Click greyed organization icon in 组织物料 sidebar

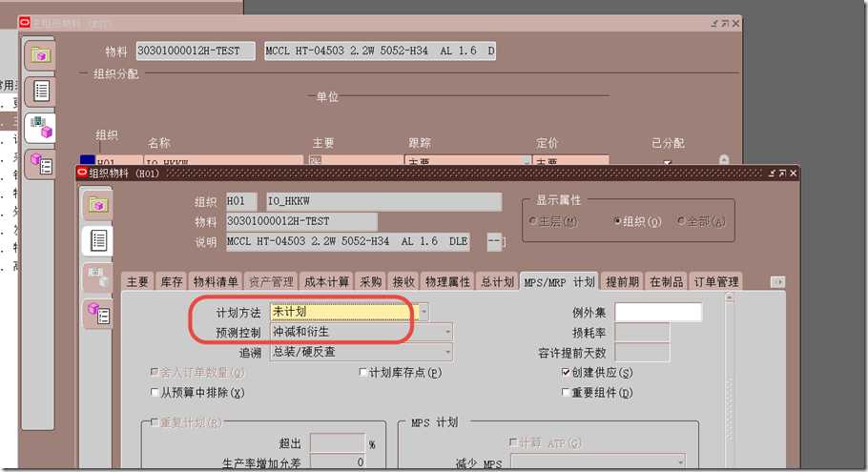(98, 277)
